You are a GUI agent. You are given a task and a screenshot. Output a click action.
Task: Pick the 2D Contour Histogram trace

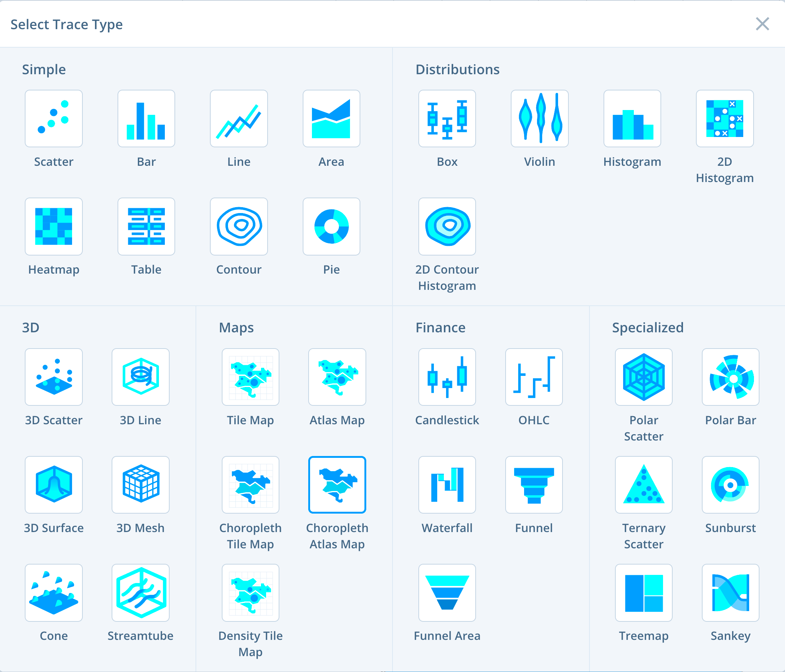click(447, 226)
